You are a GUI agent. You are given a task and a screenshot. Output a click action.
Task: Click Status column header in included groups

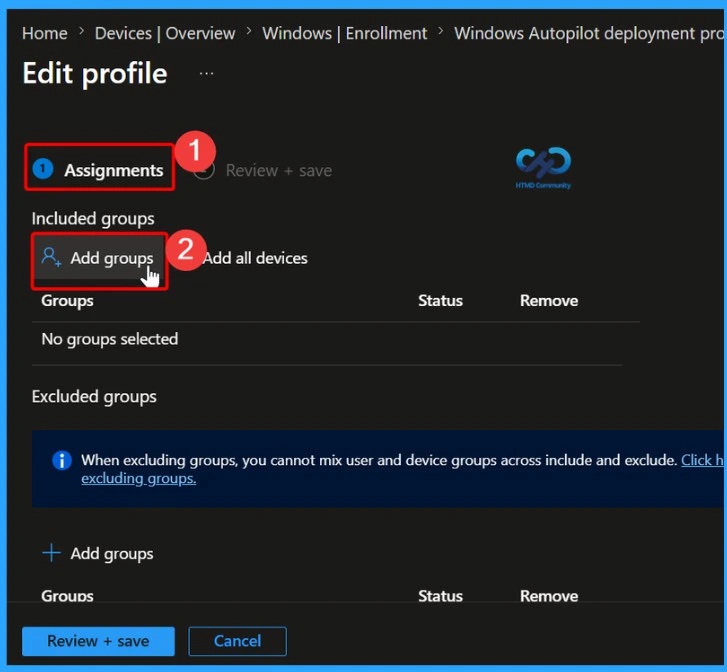tap(440, 301)
